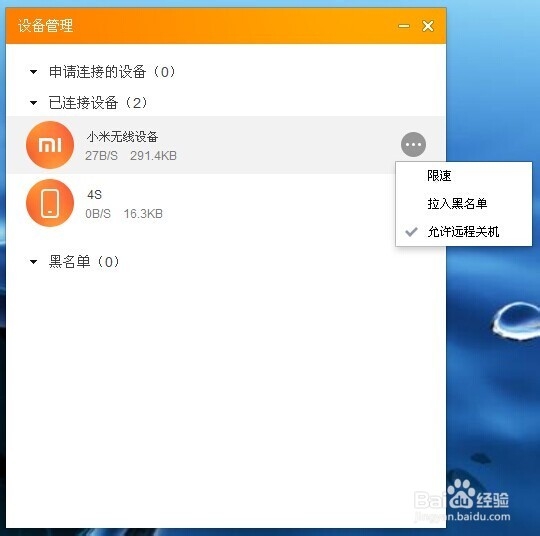
Task: Click the 黑名单 (0) heading
Action: 84,262
